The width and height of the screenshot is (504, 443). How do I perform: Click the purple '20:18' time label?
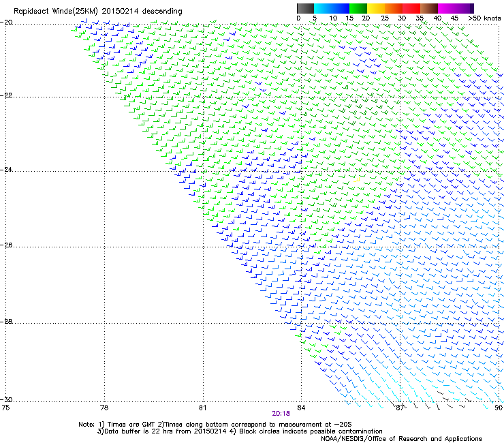tap(281, 414)
